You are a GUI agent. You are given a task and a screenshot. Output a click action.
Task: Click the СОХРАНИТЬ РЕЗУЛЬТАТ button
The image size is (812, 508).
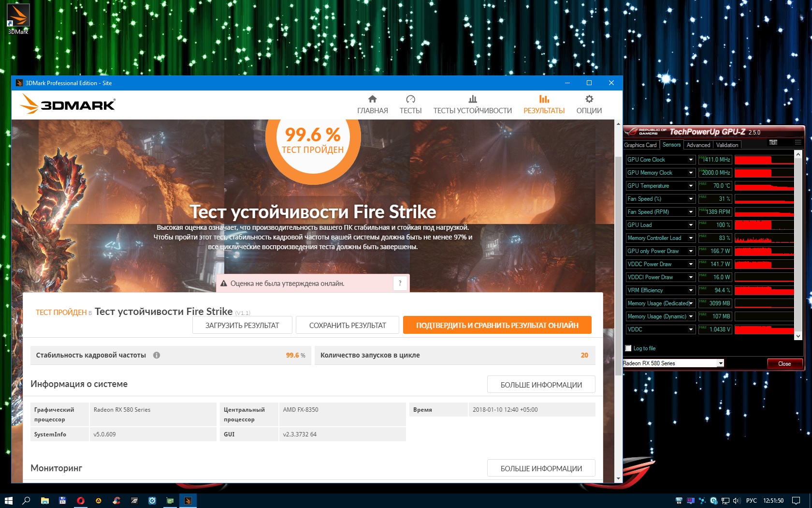click(x=348, y=325)
